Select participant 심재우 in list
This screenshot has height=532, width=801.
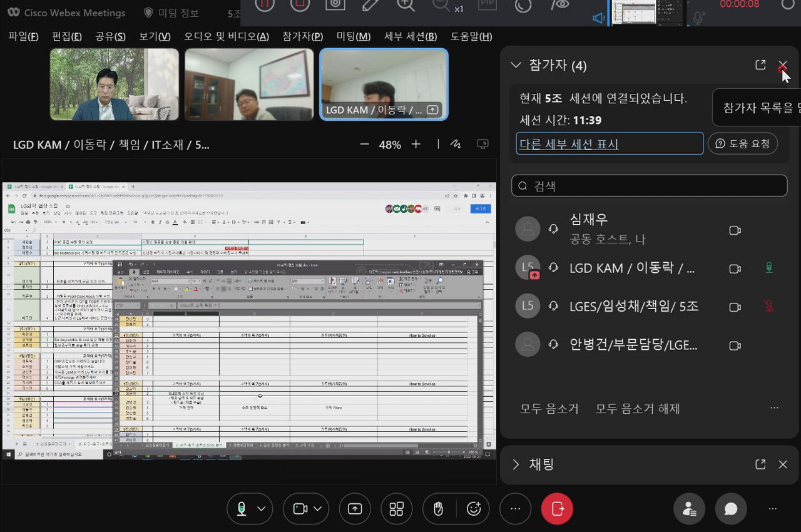649,229
